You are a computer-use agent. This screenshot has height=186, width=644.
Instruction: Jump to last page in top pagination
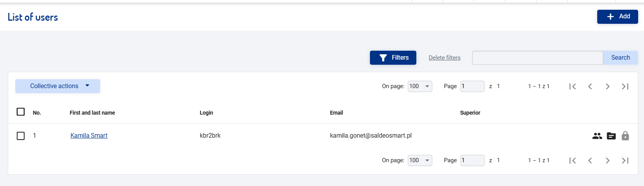(625, 87)
